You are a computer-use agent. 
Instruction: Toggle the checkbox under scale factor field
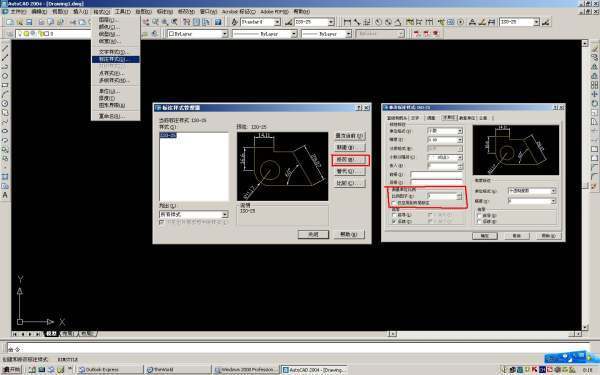(395, 203)
